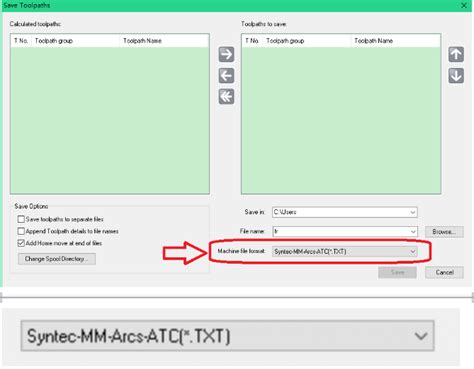474x369 pixels.
Task: Move toolpath up in save order
Action: (x=456, y=54)
